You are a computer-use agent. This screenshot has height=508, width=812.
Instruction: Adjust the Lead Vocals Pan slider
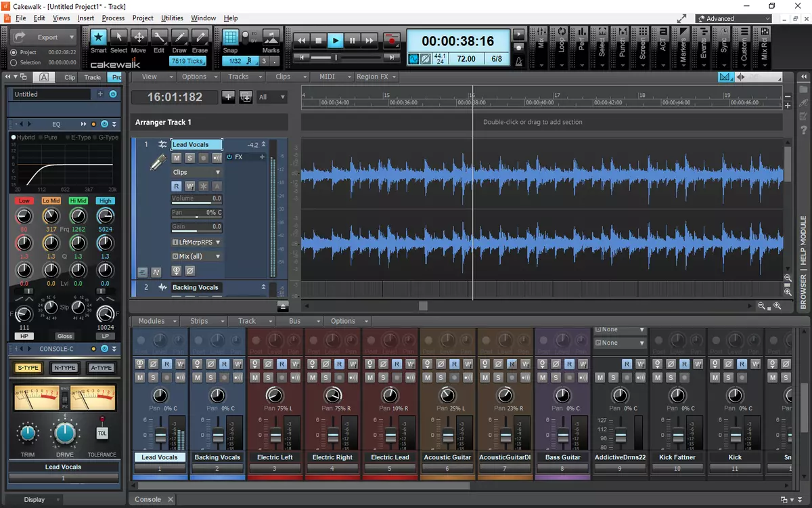pyautogui.click(x=196, y=213)
